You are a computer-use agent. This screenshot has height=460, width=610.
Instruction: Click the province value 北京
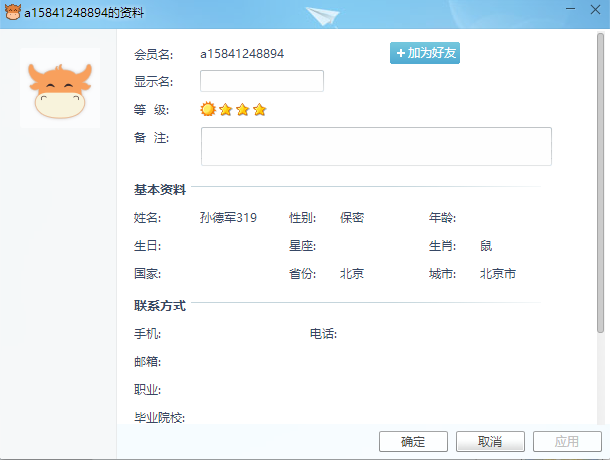(352, 274)
